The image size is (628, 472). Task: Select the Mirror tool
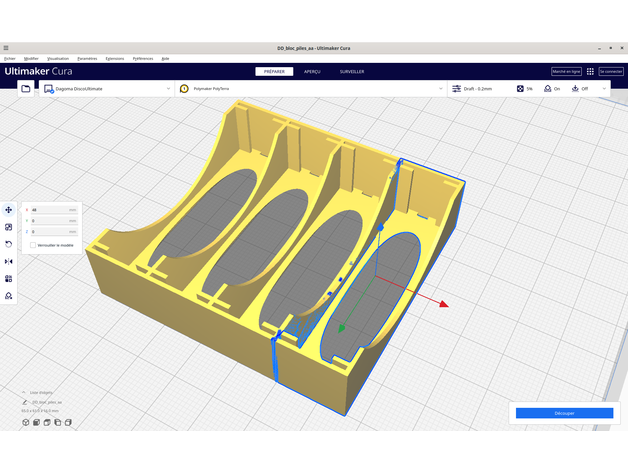(9, 261)
